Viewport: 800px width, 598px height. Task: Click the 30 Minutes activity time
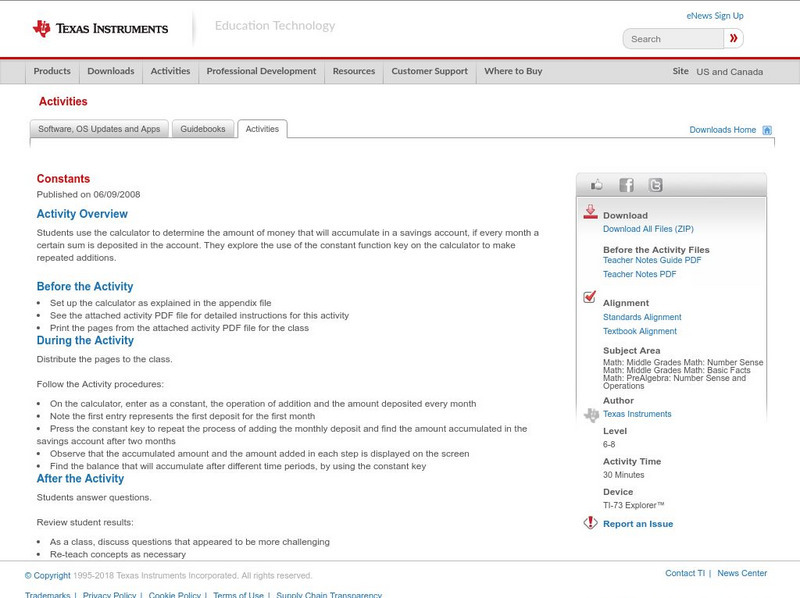tap(623, 475)
